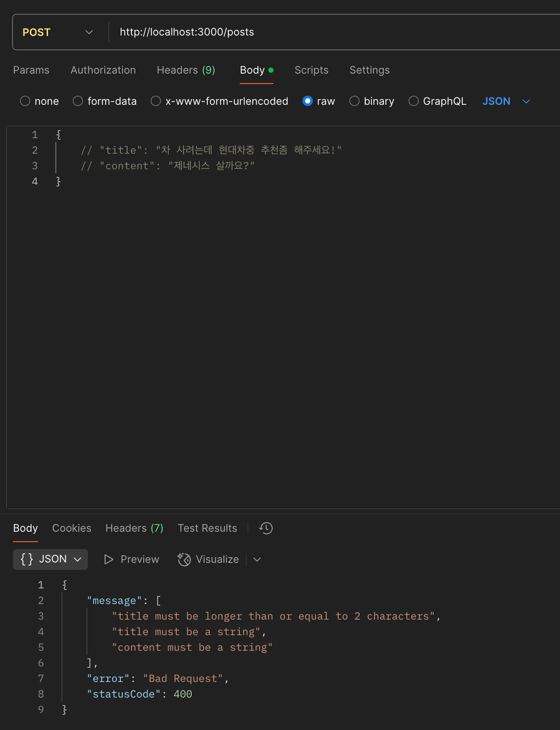Click the curly braces icon beside JSON
Screen dimensions: 560x730
tap(27, 559)
